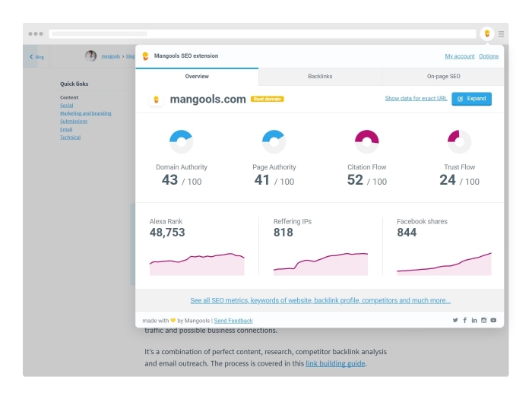Screen dimensions: 532x399
Task: Click mangools breadcrumb link
Action: 111,56
